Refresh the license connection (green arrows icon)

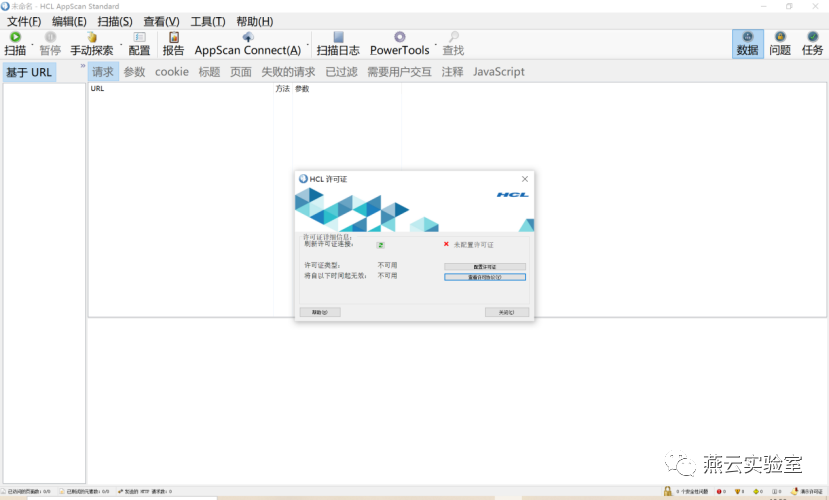(x=380, y=245)
